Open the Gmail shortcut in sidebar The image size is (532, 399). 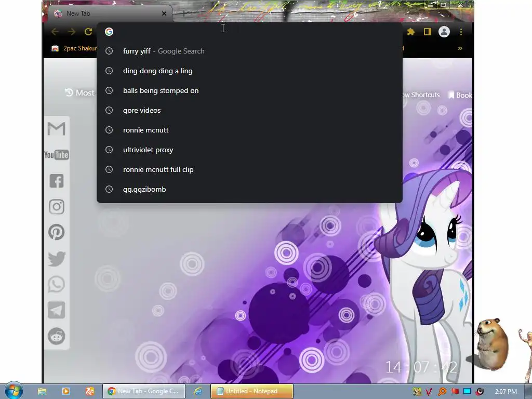click(56, 129)
